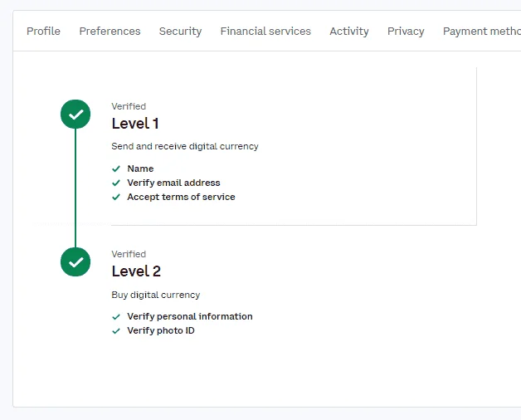
Task: Open the Privacy tab
Action: coord(406,32)
